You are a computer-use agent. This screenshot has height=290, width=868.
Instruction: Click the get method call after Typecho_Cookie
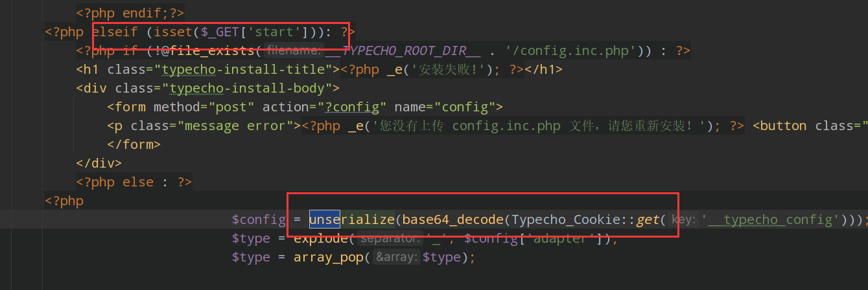pyautogui.click(x=648, y=219)
